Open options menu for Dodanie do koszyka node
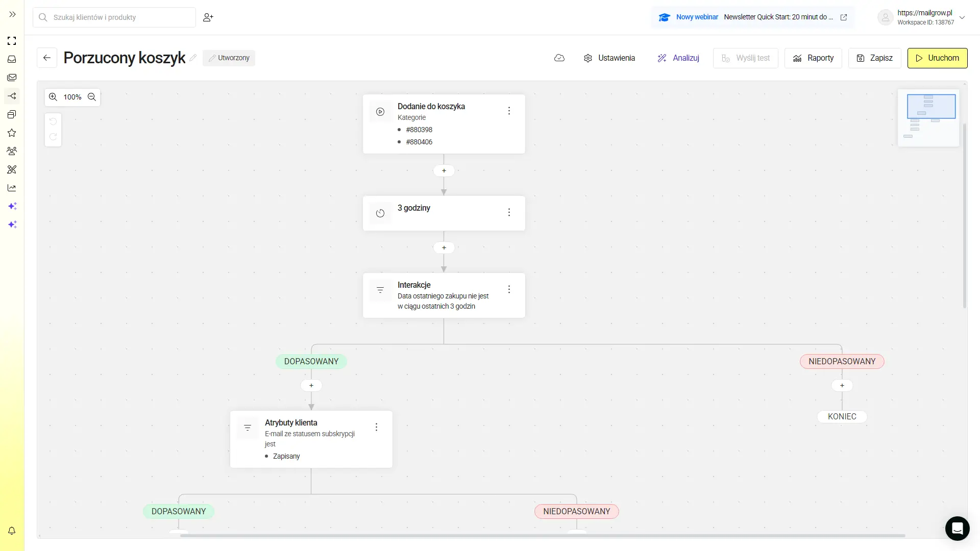 pyautogui.click(x=509, y=111)
